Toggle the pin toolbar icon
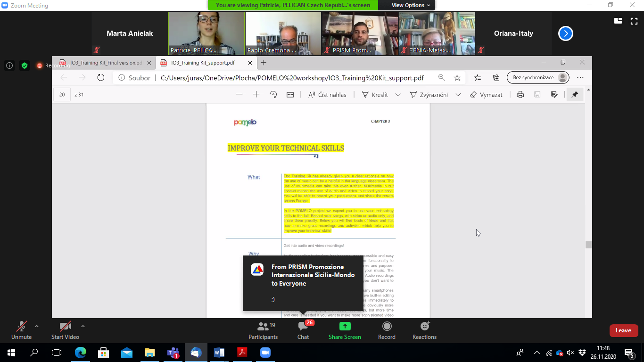Image resolution: width=644 pixels, height=362 pixels. pos(575,95)
